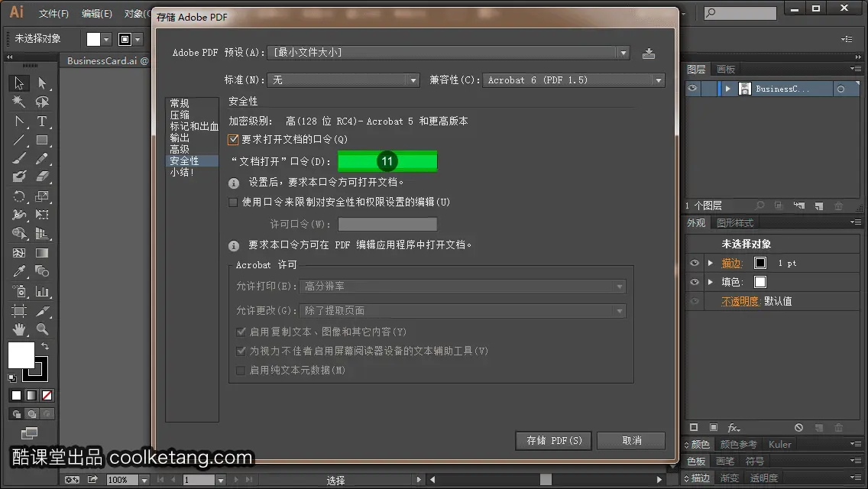Open the Kuler panel tab
868x489 pixels.
click(780, 444)
